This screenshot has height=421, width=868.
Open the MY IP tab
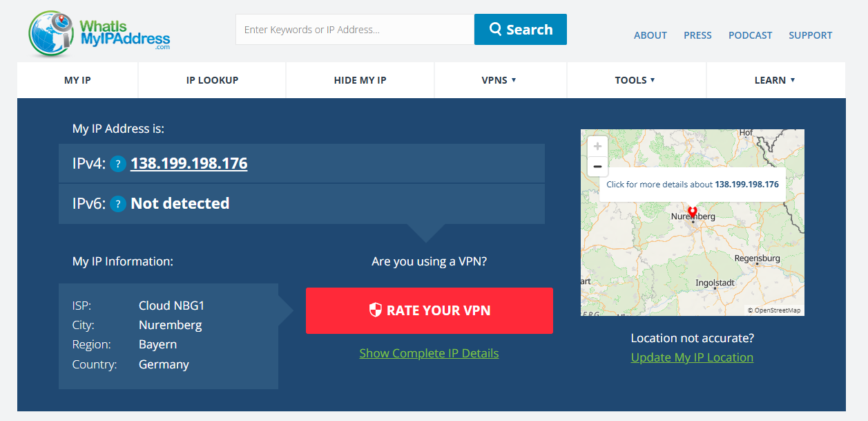(77, 80)
